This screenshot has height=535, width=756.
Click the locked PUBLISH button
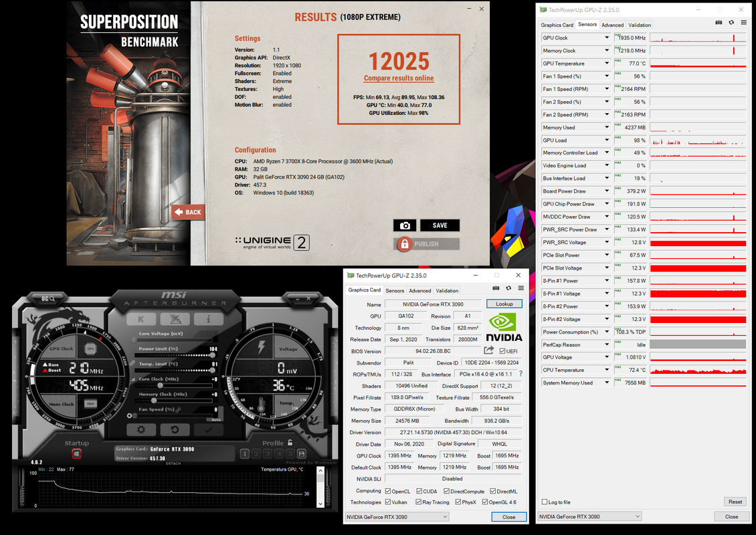(x=427, y=244)
